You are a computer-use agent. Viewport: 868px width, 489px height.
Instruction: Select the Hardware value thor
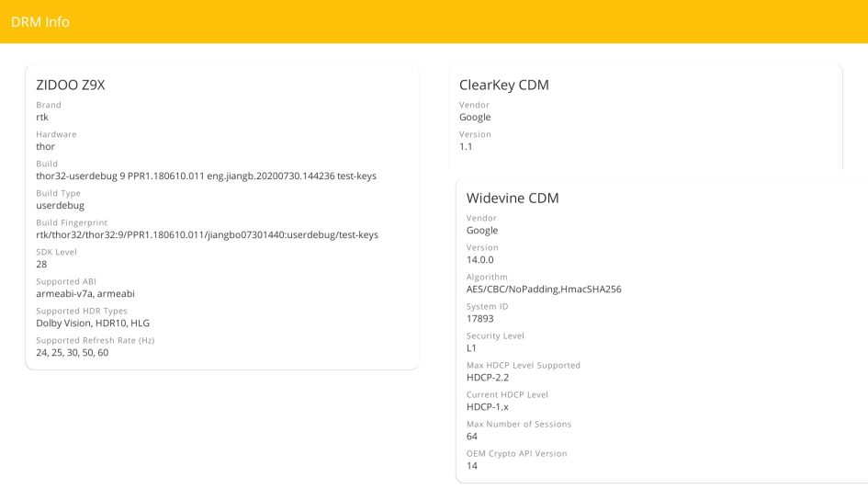click(x=45, y=147)
